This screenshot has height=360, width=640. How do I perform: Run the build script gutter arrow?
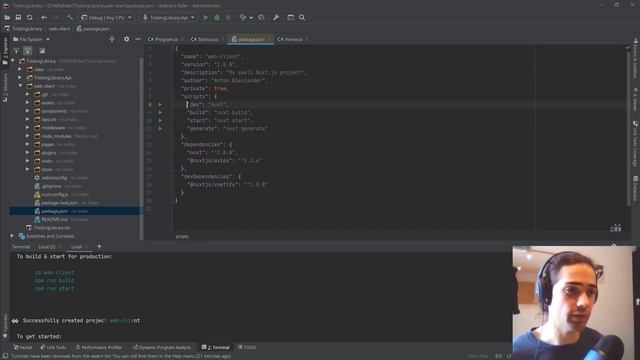(160, 112)
